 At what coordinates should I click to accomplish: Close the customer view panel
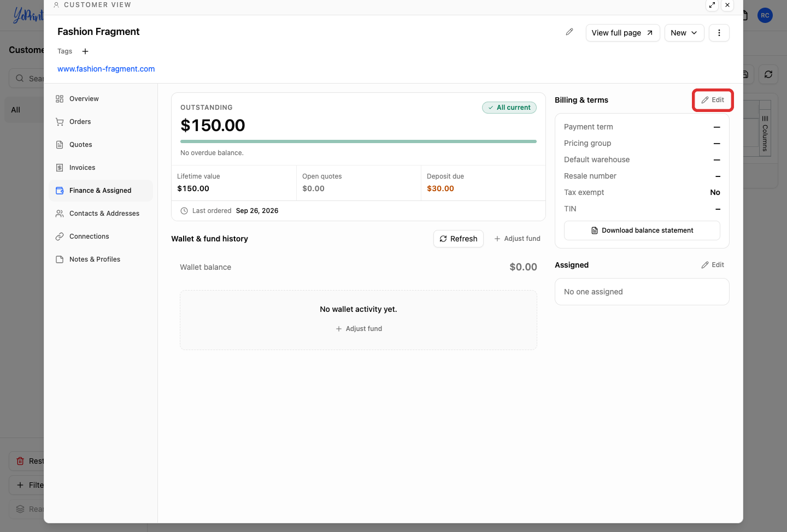coord(727,5)
